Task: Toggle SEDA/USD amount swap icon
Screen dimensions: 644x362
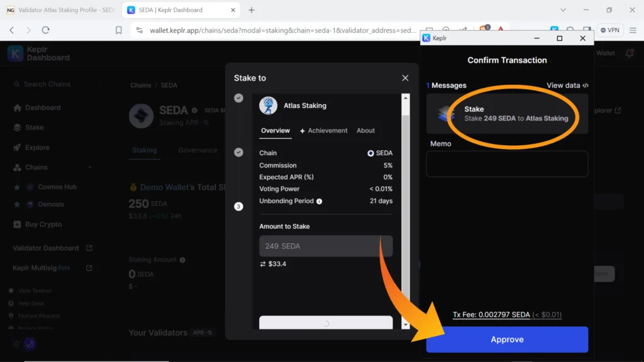Action: tap(263, 264)
